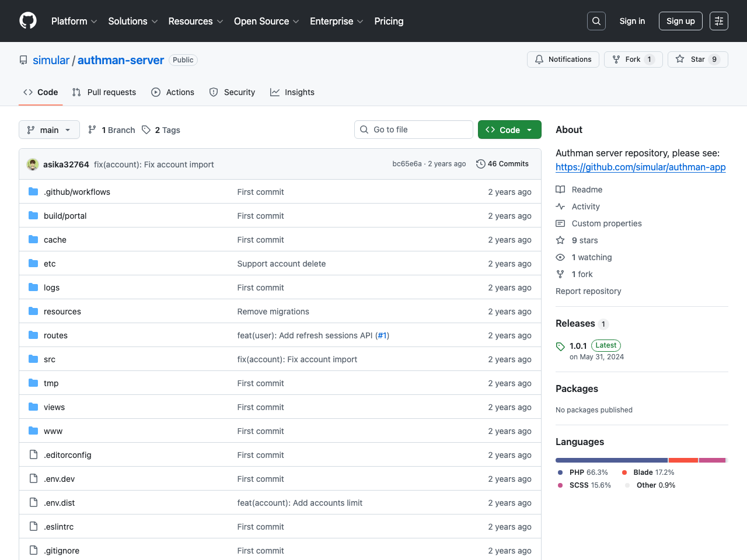The height and width of the screenshot is (560, 747).
Task: Click the GitHub home logo icon
Action: tap(27, 21)
